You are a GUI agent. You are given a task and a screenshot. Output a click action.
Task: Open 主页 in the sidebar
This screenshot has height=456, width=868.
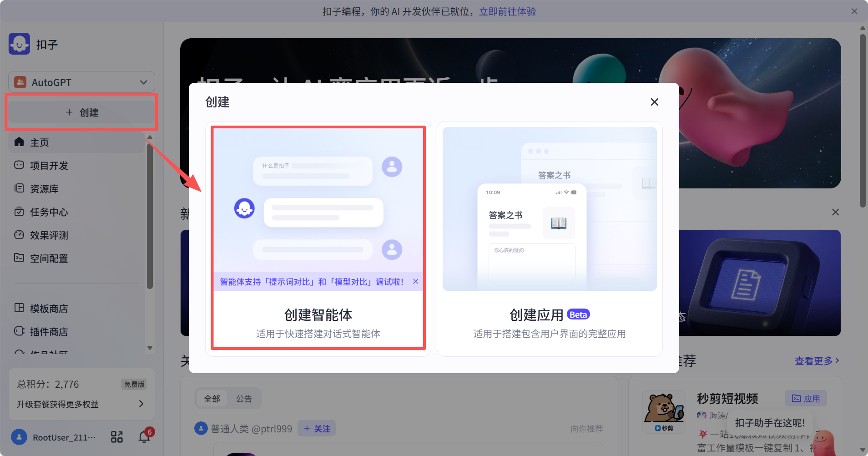coord(76,142)
